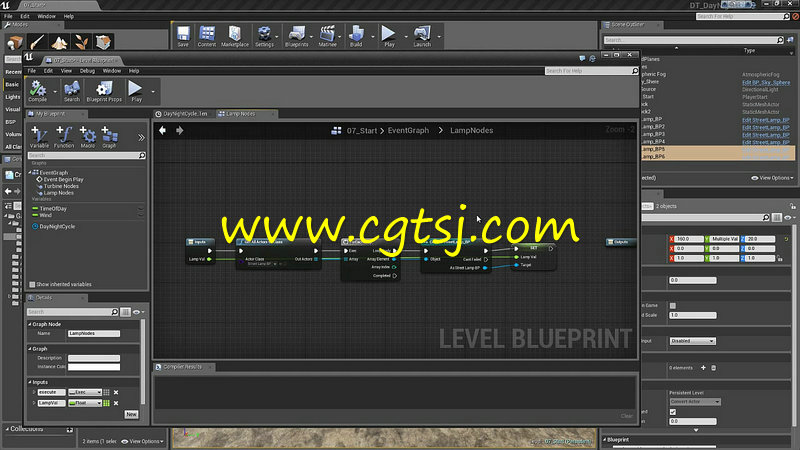Click the Settings icon in main toolbar
Screen dimensions: 800x450
(264, 34)
